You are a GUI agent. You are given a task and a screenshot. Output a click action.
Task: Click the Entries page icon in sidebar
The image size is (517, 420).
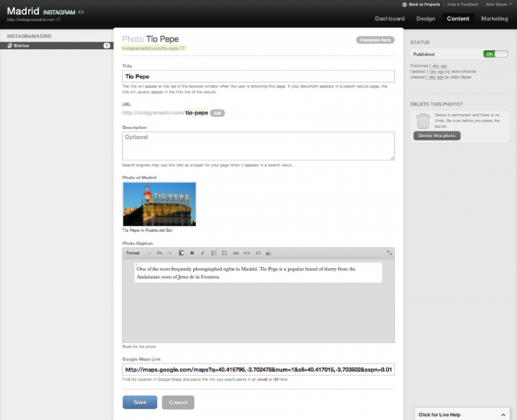(x=10, y=45)
